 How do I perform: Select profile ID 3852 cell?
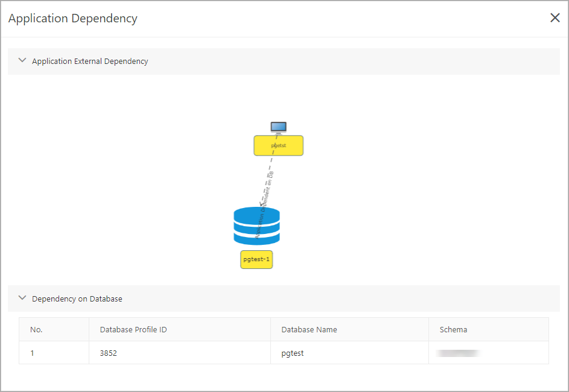click(x=109, y=353)
